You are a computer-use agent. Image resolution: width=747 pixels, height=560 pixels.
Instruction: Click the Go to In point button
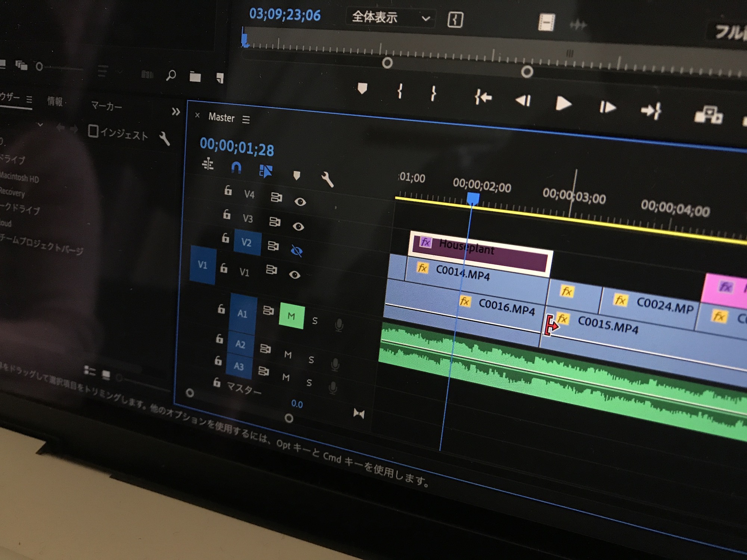pyautogui.click(x=483, y=98)
